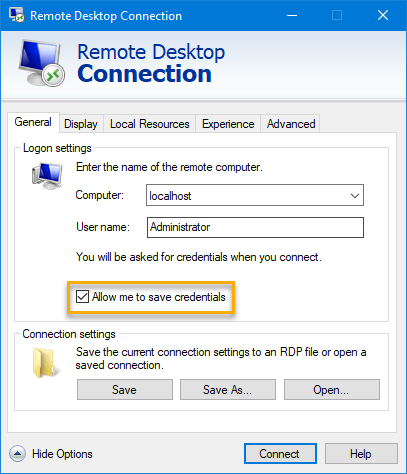Click the folder icon in Connection settings
This screenshot has height=474, width=407.
click(44, 363)
